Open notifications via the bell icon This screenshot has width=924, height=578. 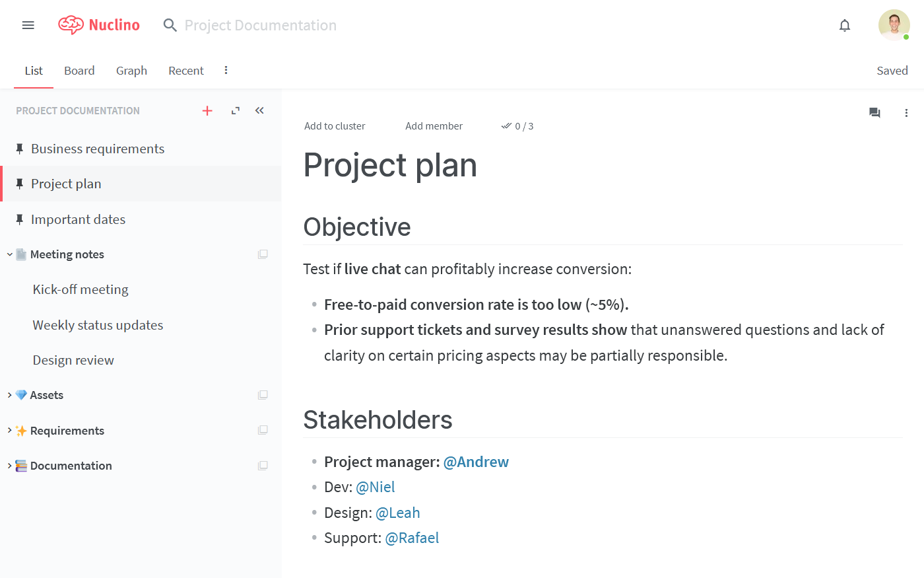click(x=844, y=25)
